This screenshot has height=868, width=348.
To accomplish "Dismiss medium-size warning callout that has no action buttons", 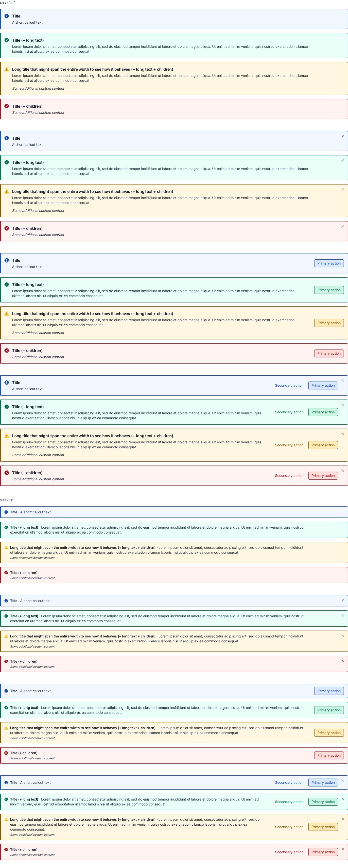I will click(343, 190).
